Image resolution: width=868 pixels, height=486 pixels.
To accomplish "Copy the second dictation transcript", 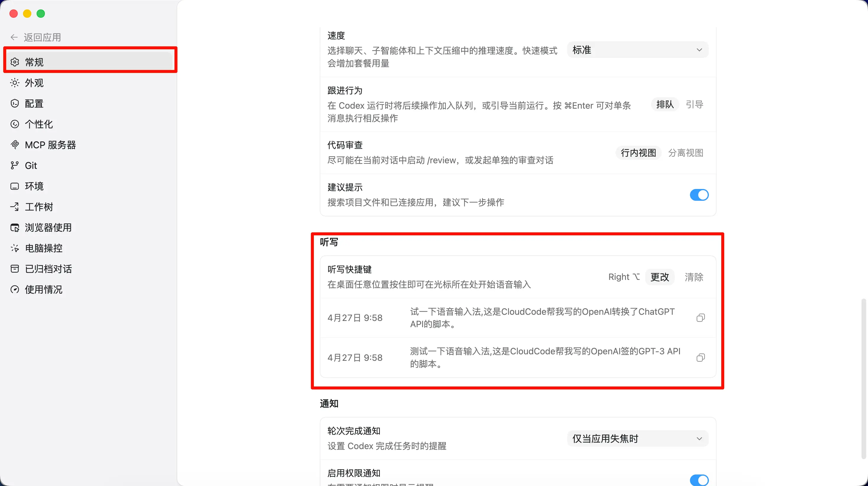I will pyautogui.click(x=700, y=358).
